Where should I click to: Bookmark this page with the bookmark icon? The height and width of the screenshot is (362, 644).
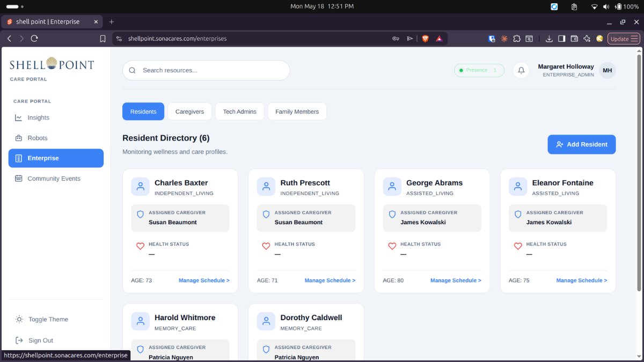point(103,39)
